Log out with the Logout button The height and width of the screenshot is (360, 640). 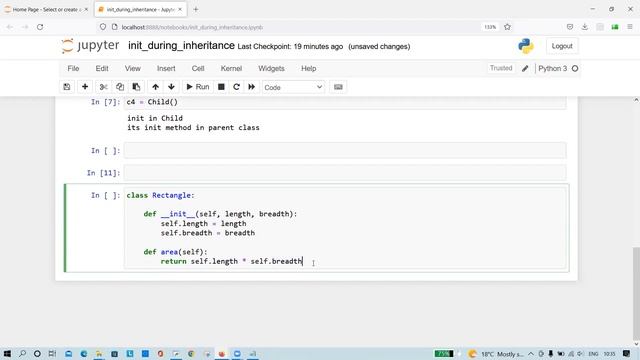(562, 46)
